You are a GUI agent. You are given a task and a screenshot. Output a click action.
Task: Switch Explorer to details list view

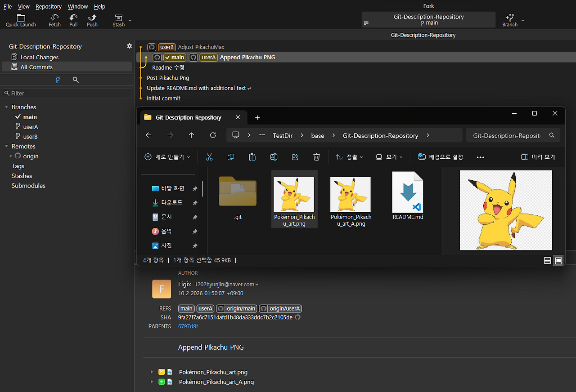[x=547, y=261]
